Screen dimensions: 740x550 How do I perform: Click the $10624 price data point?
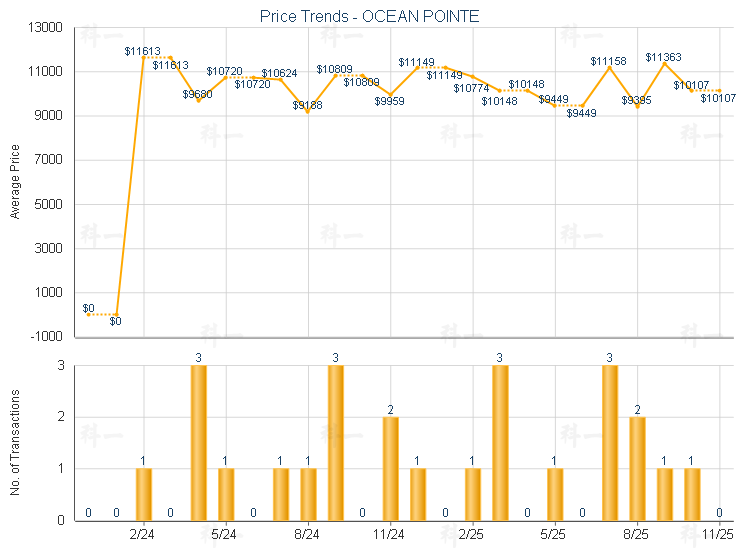(x=280, y=79)
